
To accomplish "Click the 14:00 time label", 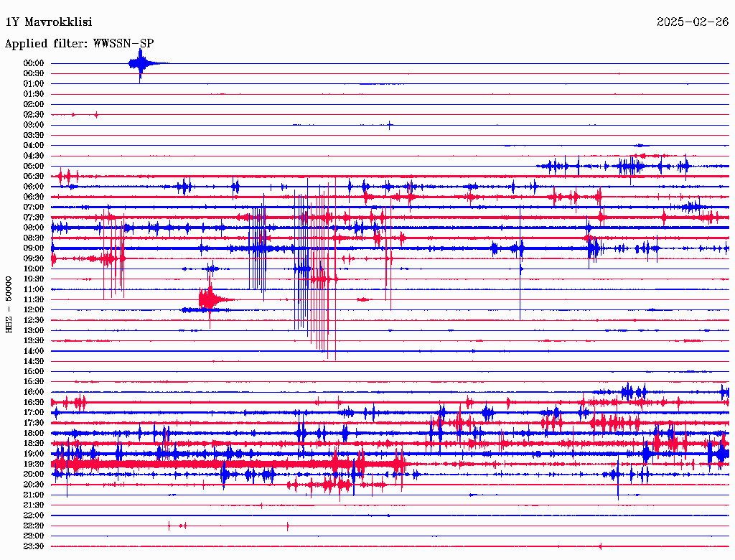I will click(x=34, y=351).
